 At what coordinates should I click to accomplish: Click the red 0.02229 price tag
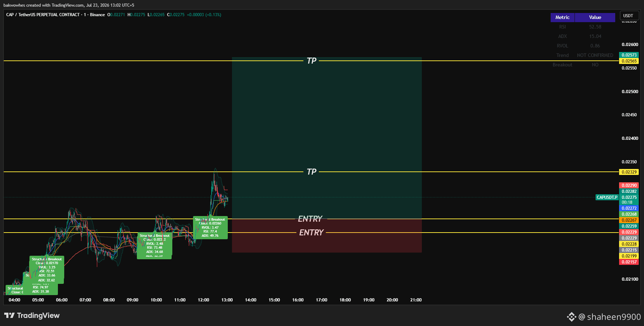tap(629, 232)
